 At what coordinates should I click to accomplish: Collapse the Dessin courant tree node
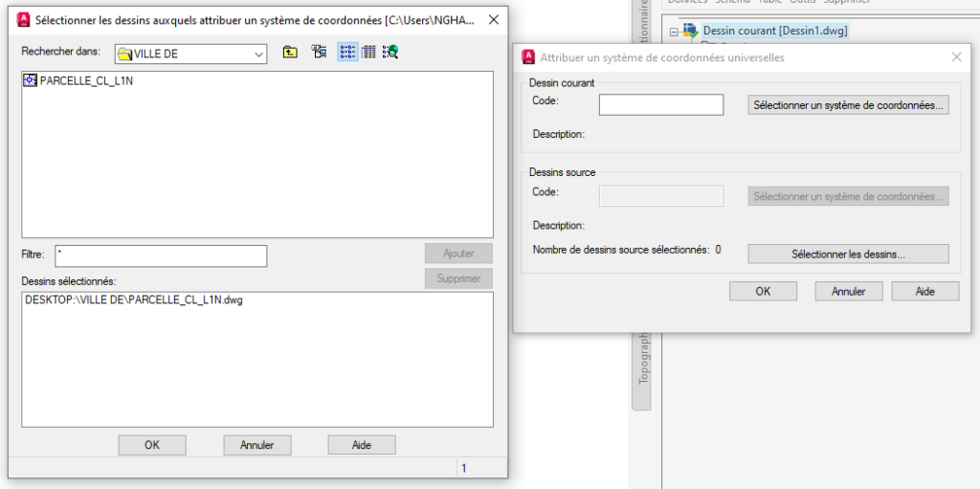(x=675, y=32)
